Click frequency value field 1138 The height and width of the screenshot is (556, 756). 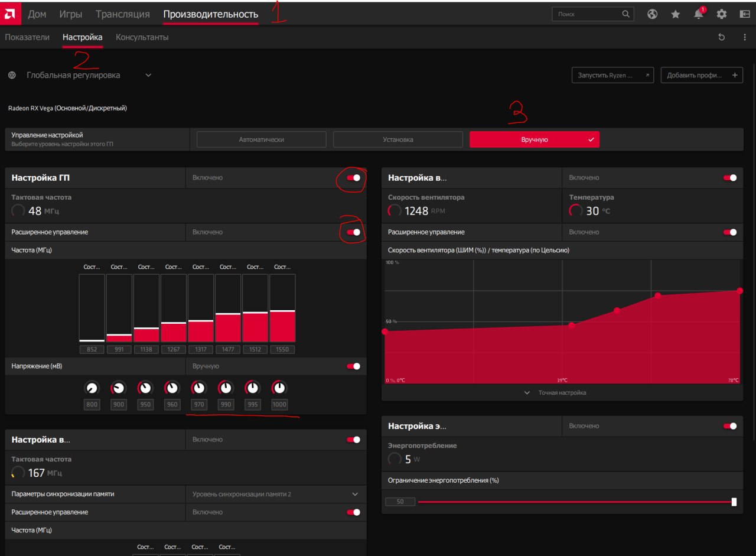(146, 349)
